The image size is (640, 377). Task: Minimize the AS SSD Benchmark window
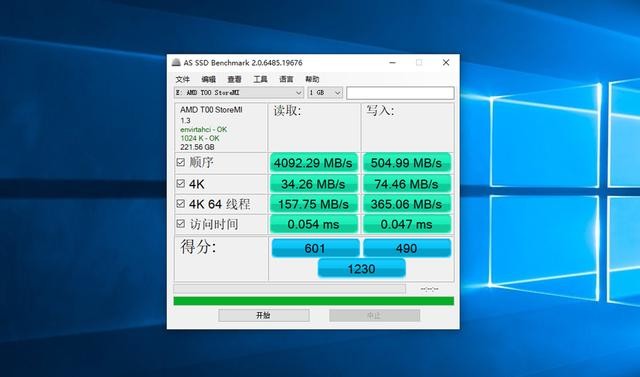(x=393, y=62)
